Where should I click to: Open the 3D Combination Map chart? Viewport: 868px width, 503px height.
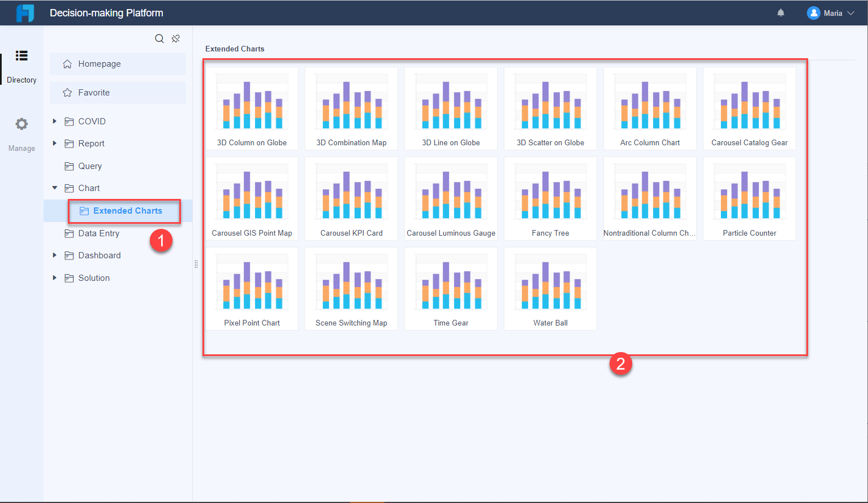pyautogui.click(x=352, y=109)
